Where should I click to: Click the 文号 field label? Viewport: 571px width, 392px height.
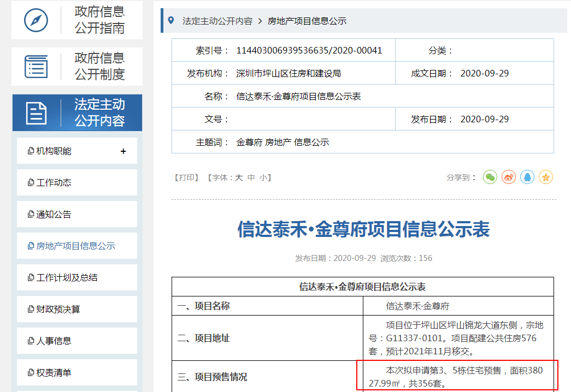[x=217, y=120]
